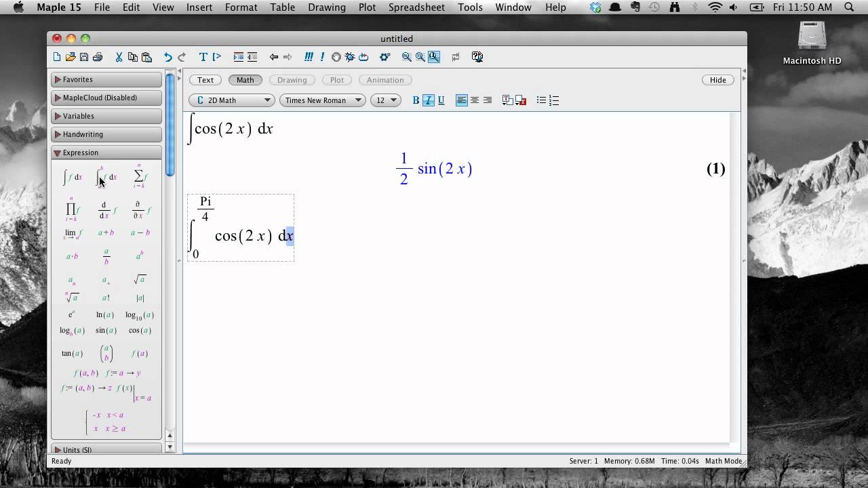Undo the last action
Screen dimensions: 868x488
tap(167, 57)
